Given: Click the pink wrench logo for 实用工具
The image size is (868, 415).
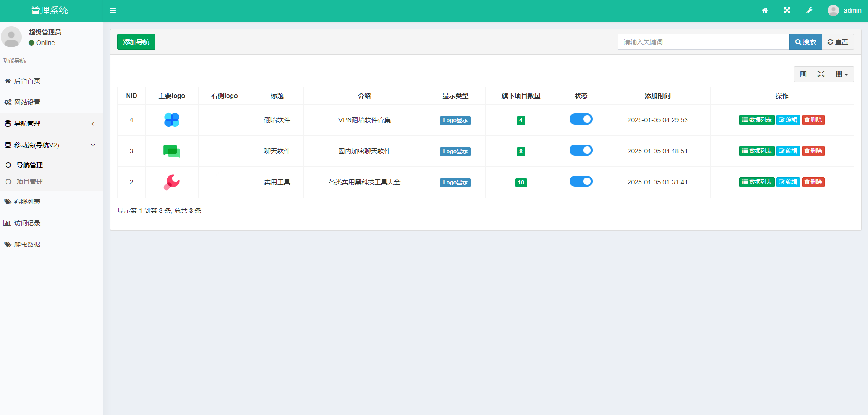Looking at the screenshot, I should [172, 182].
